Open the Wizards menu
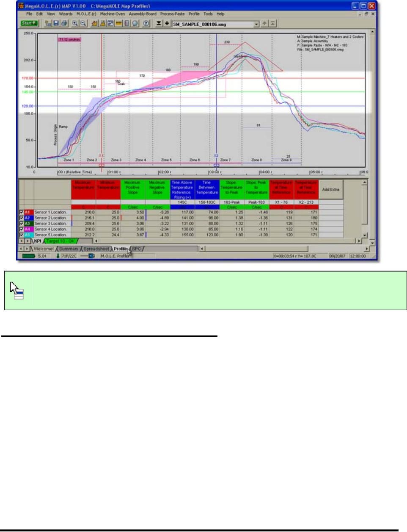The image size is (407, 532). [x=66, y=14]
